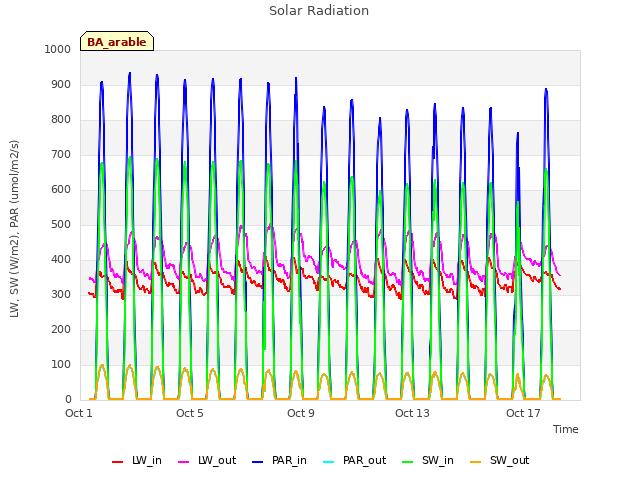The image size is (640, 480).
Task: Click the magenta LW_out legend swatch
Action: pyautogui.click(x=184, y=462)
